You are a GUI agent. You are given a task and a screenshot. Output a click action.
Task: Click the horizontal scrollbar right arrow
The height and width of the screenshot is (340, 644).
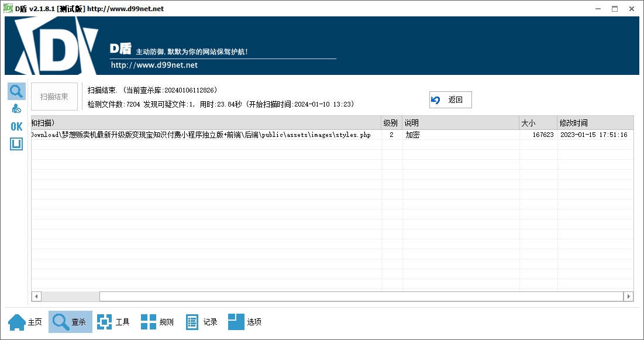628,297
